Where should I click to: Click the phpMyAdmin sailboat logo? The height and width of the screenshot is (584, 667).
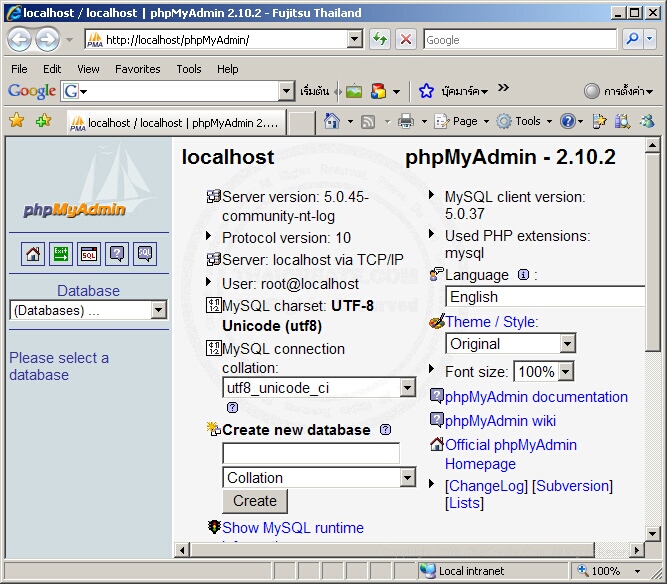click(88, 183)
